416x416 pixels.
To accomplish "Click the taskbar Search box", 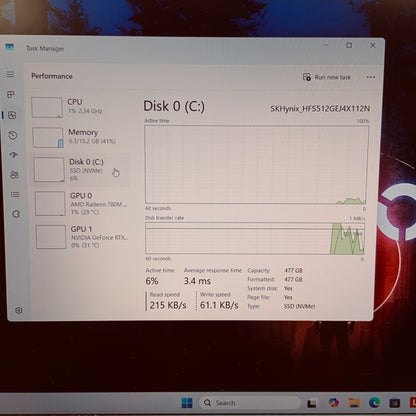I will click(249, 403).
